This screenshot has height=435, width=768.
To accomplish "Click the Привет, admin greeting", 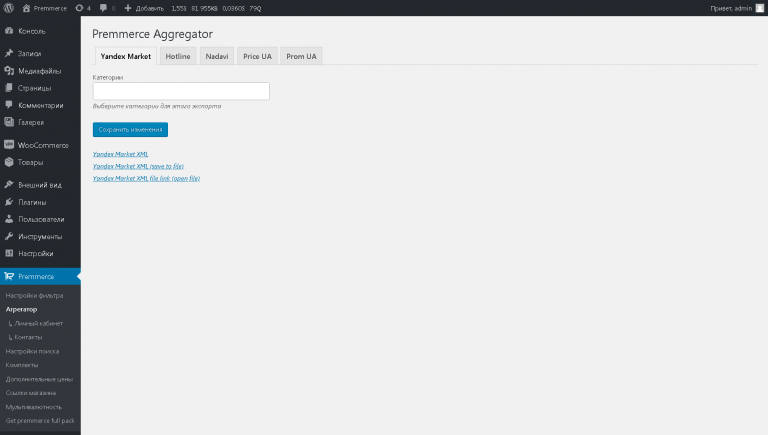I will pyautogui.click(x=731, y=8).
